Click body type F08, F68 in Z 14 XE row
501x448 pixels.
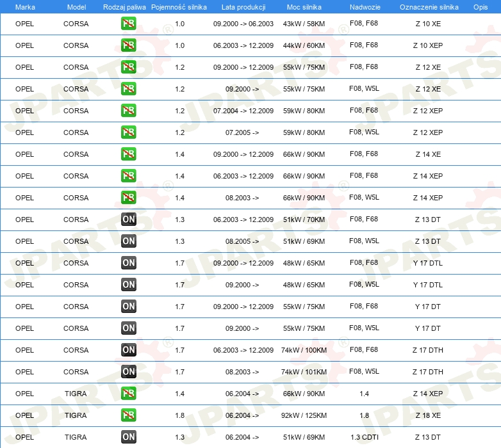point(364,154)
